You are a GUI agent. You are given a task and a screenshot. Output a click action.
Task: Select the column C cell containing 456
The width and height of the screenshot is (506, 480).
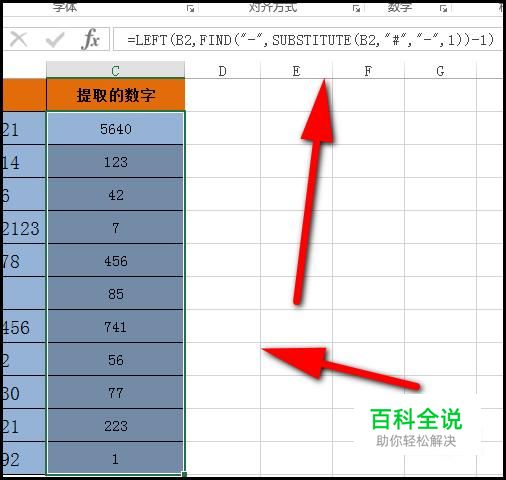[115, 260]
